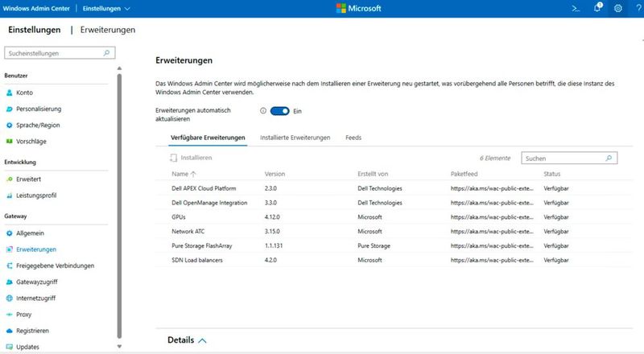Viewport: 644px width, 354px height.
Task: Click the Sucheinstellungen search field
Action: tap(60, 53)
